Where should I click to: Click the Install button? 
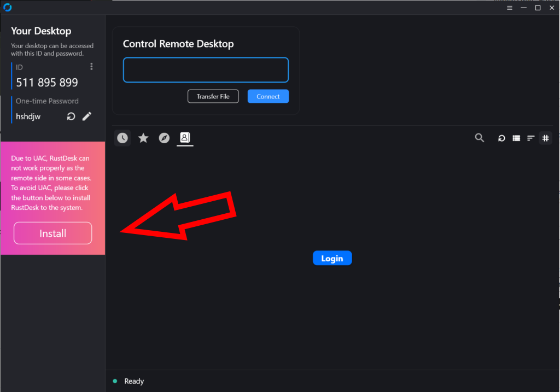tap(53, 233)
